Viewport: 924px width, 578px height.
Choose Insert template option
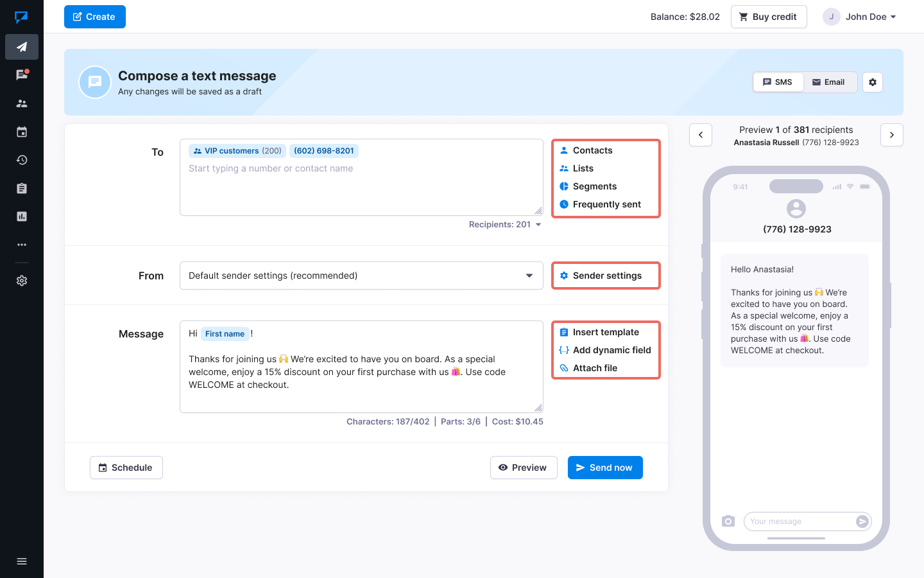605,332
